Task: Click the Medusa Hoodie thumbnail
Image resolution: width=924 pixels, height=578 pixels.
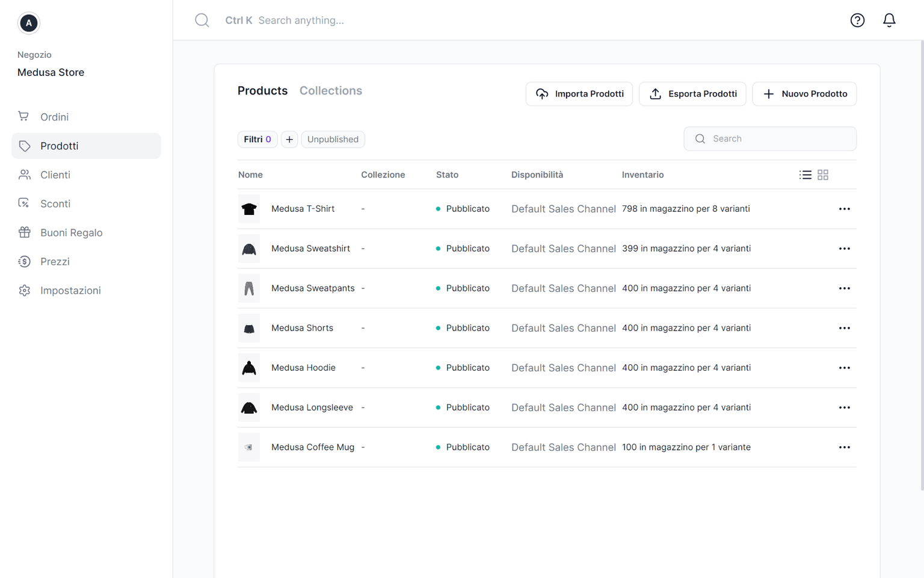Action: [x=249, y=368]
